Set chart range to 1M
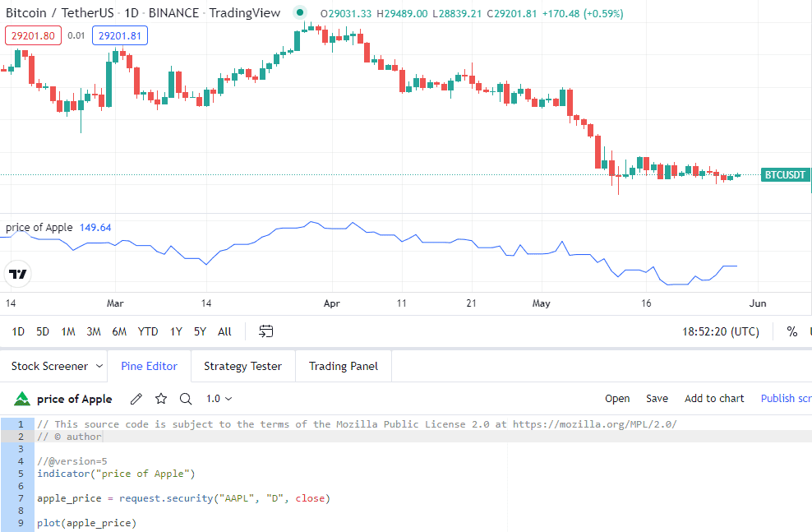The width and height of the screenshot is (812, 532). tap(68, 331)
